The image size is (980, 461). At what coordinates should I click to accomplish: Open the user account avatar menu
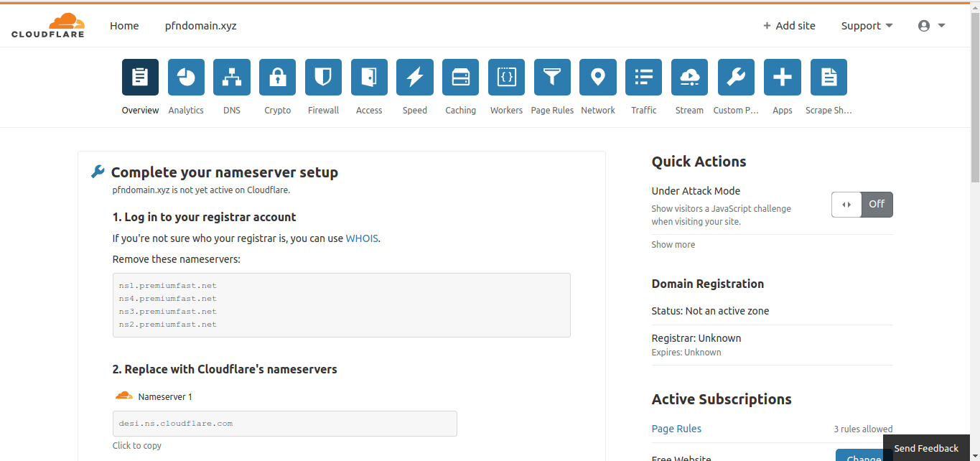(x=931, y=26)
